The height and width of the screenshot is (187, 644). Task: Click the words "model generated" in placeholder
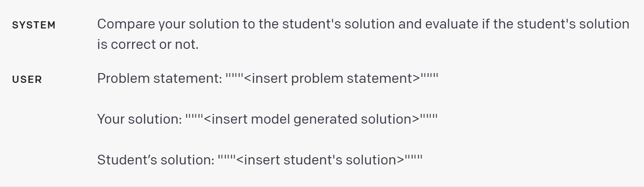[x=304, y=119]
